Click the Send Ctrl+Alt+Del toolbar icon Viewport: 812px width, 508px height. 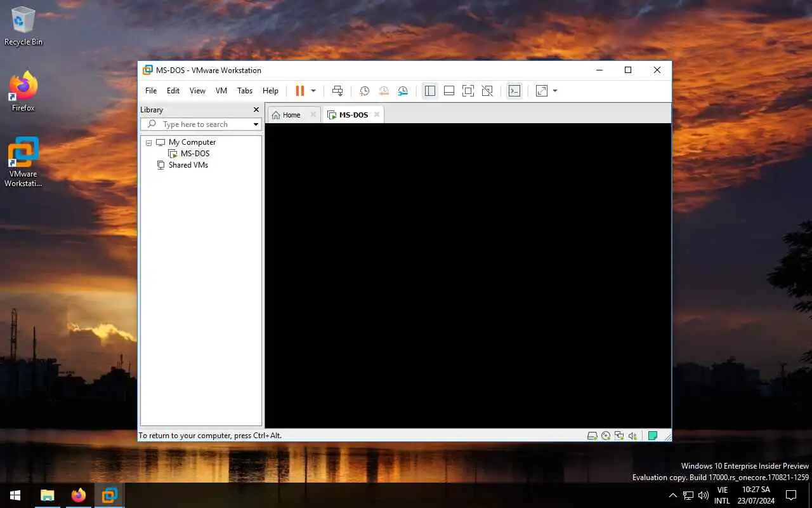pyautogui.click(x=337, y=91)
